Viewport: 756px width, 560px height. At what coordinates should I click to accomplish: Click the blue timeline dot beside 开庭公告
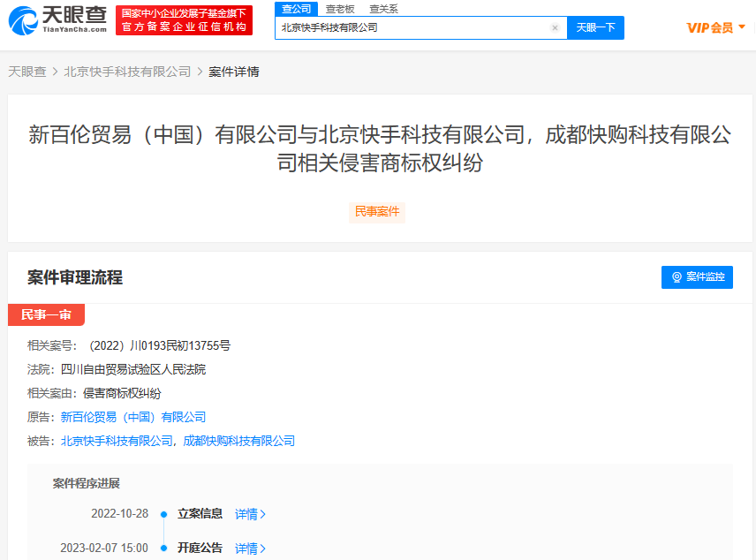click(x=163, y=549)
